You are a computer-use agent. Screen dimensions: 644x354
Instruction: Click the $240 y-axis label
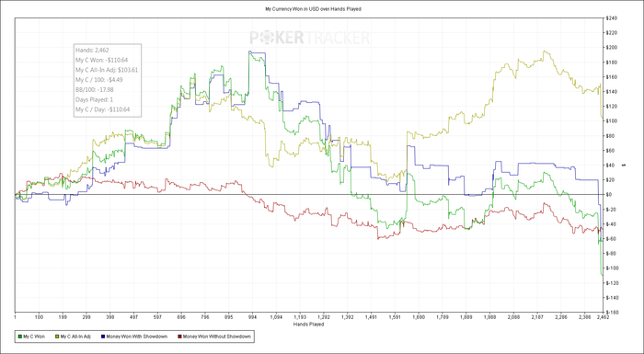(x=611, y=18)
